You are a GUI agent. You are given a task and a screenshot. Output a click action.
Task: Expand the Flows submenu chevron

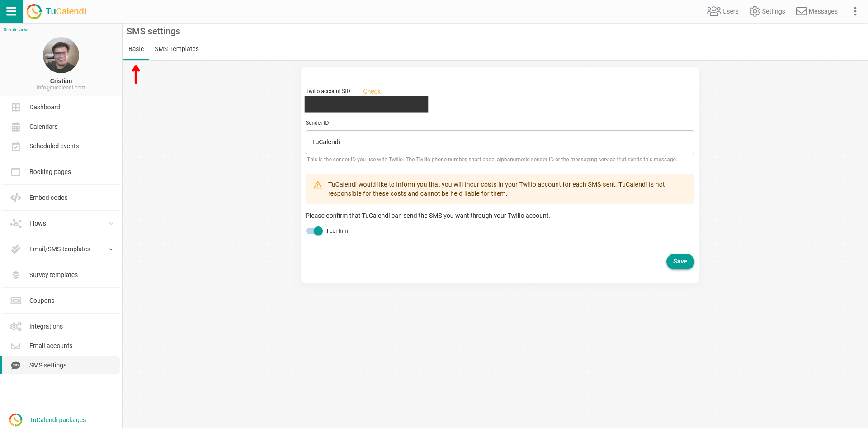pyautogui.click(x=111, y=223)
